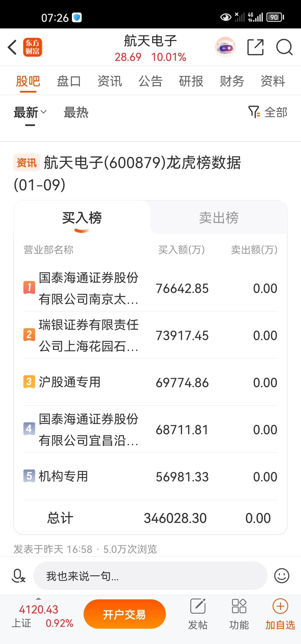
Task: Open the search magnifier icon
Action: click(284, 47)
